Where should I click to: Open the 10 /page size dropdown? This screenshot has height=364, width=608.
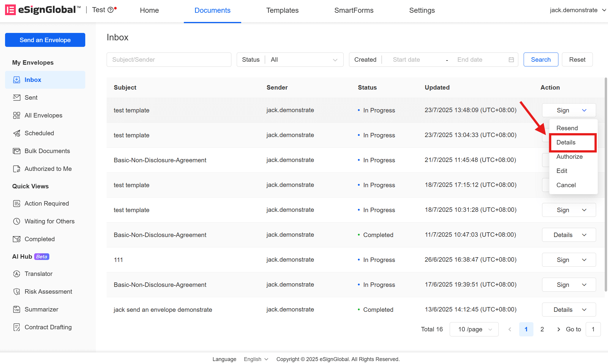coord(474,329)
